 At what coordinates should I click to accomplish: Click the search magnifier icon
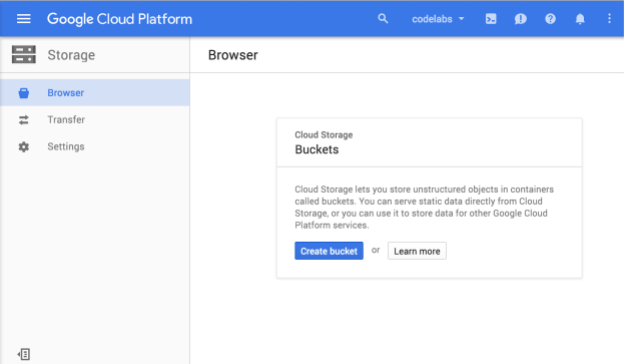(x=383, y=19)
